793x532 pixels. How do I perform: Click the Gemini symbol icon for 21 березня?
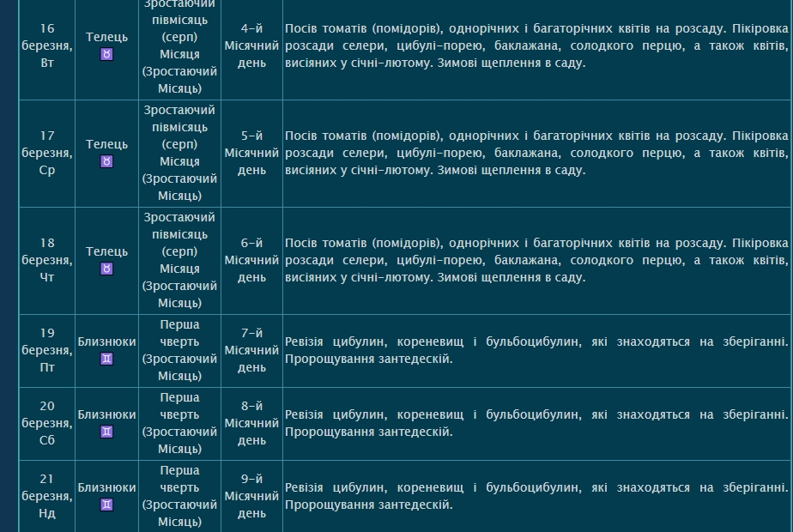106,505
